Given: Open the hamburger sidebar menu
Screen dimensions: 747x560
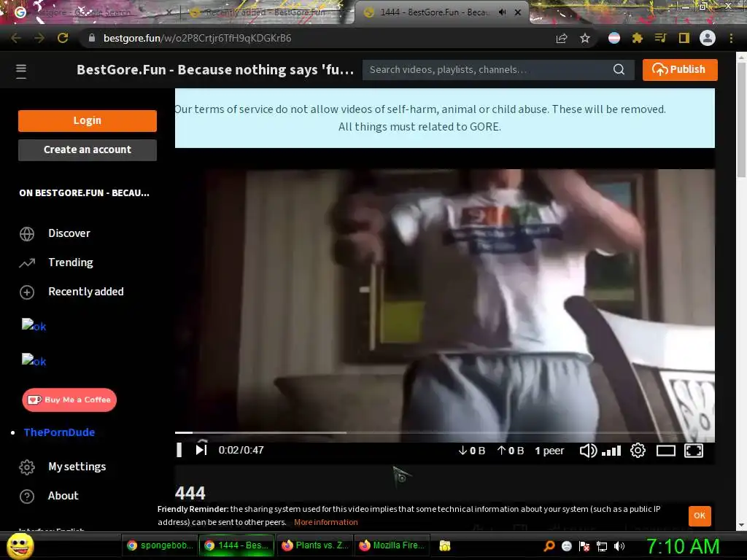Looking at the screenshot, I should click(21, 71).
